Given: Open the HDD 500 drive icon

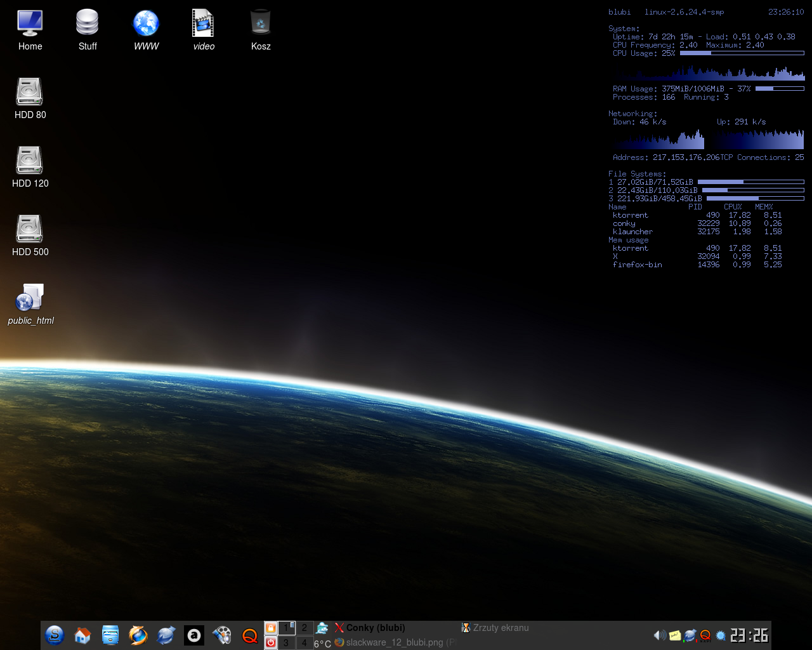Looking at the screenshot, I should pyautogui.click(x=29, y=229).
